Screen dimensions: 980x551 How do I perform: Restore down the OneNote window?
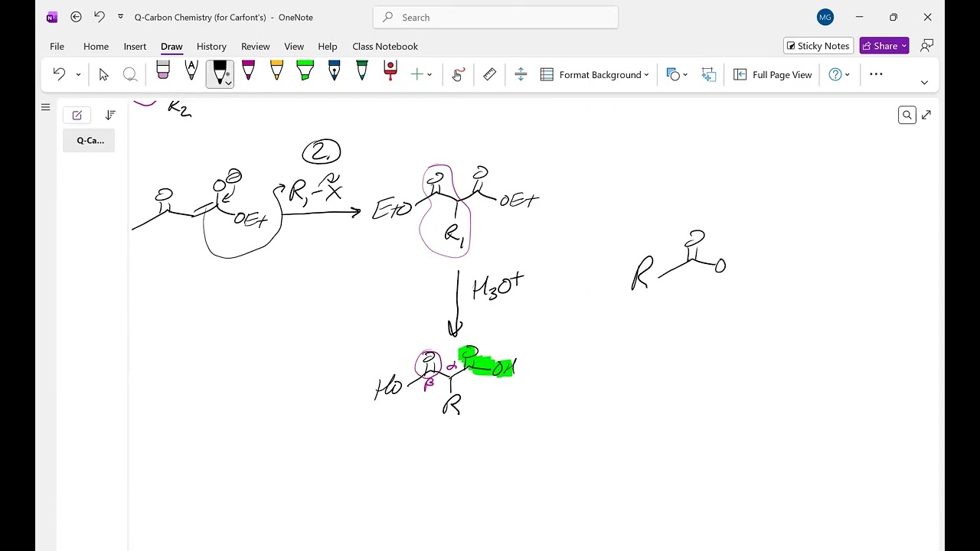point(893,17)
